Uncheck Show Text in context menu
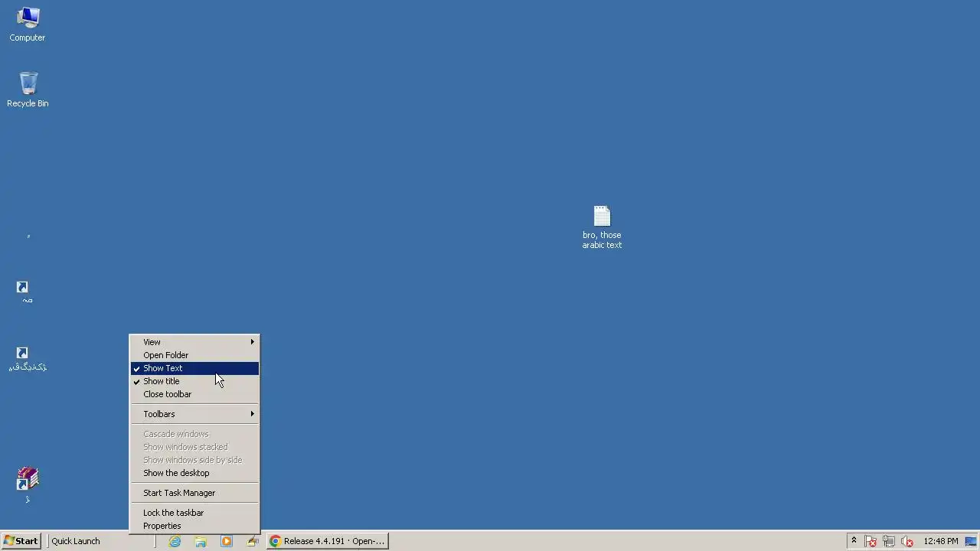This screenshot has height=551, width=980. 194,368
